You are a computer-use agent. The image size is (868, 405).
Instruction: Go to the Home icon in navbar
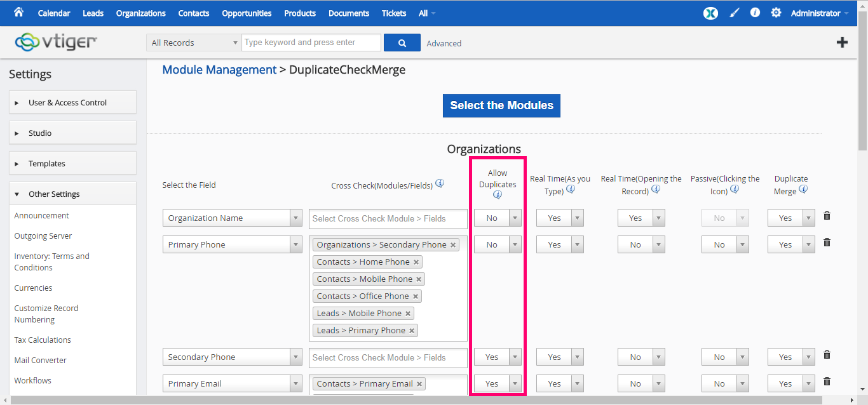(18, 12)
